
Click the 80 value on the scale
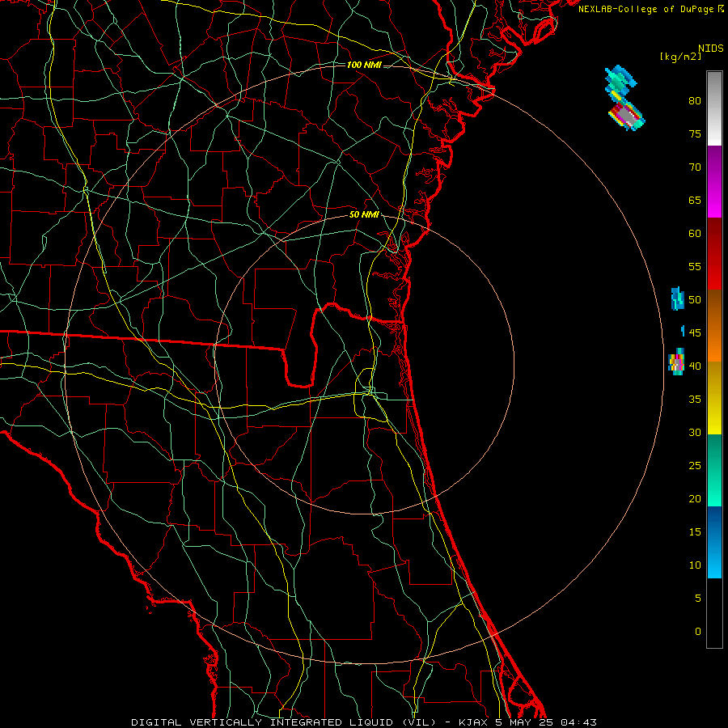[695, 101]
